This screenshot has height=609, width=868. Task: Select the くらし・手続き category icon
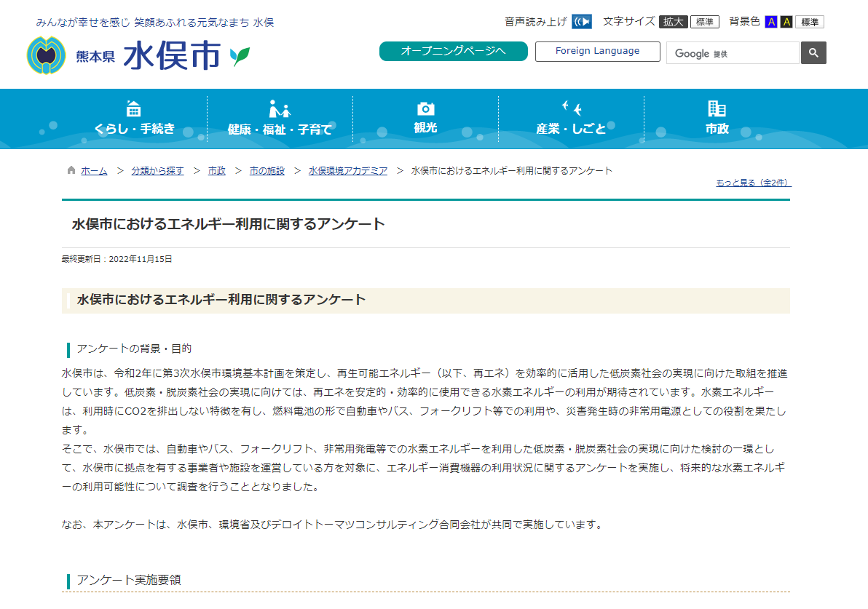tap(133, 108)
